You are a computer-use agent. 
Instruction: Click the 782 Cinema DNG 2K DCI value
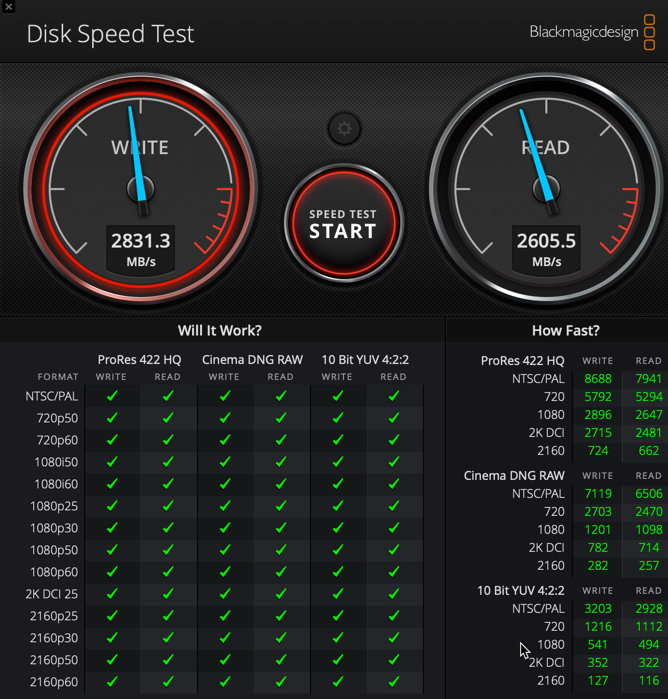click(x=598, y=547)
